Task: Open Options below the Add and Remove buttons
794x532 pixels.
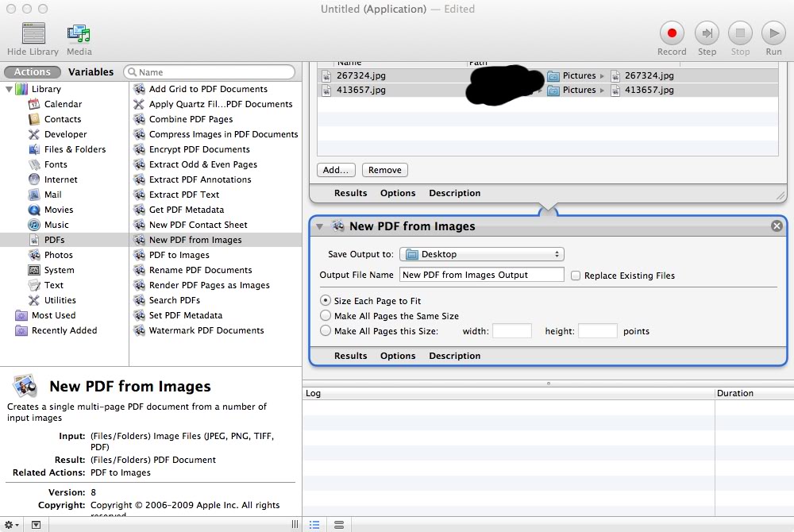Action: [398, 194]
